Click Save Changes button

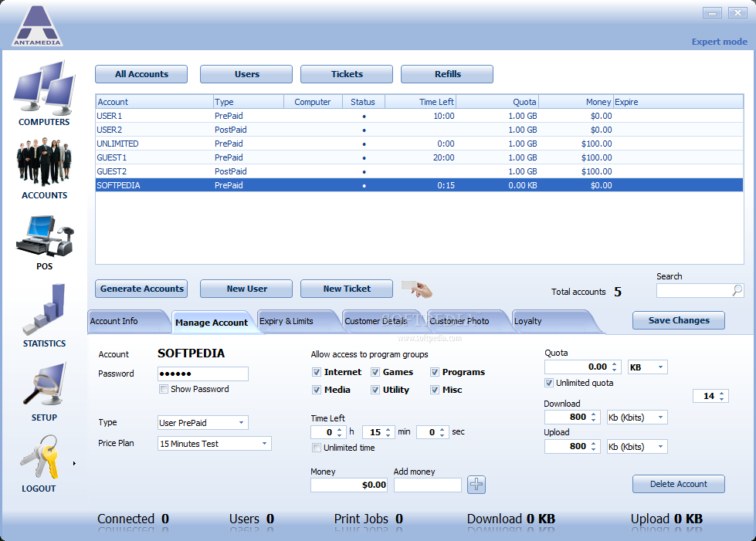pos(678,320)
